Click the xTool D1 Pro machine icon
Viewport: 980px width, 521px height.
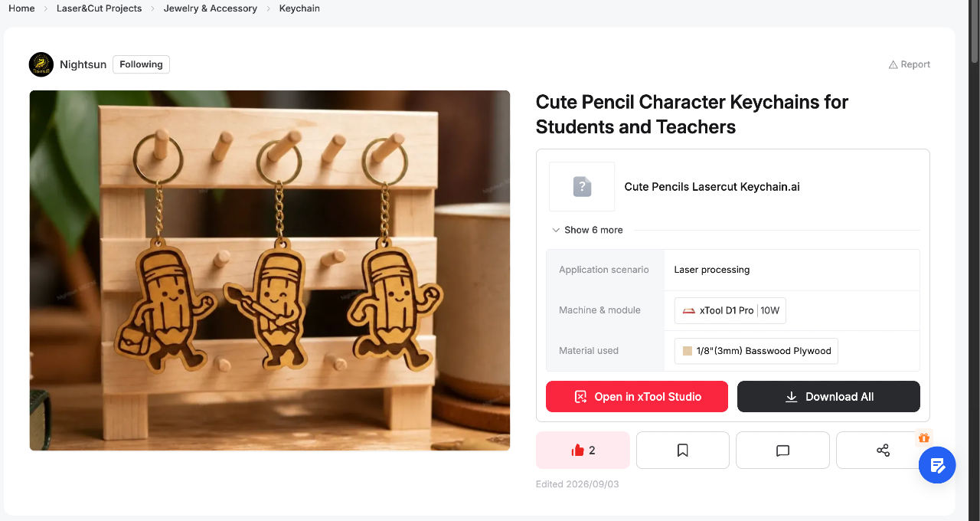pos(689,310)
